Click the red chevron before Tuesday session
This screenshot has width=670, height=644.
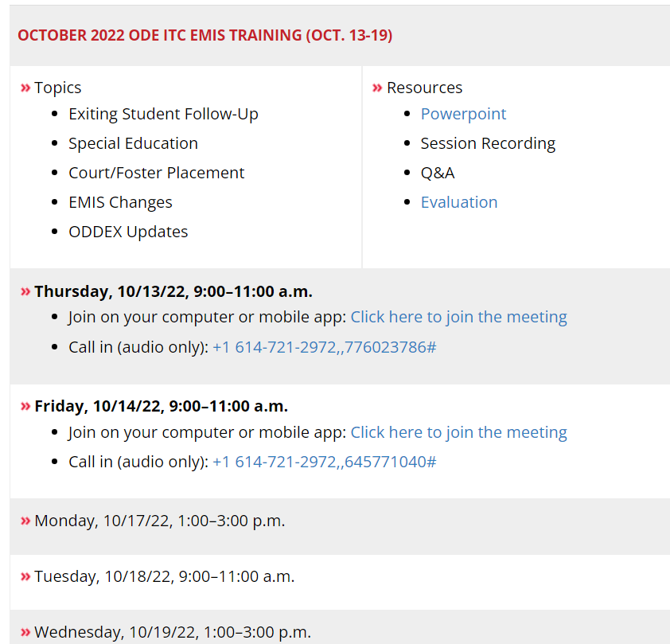tap(25, 576)
